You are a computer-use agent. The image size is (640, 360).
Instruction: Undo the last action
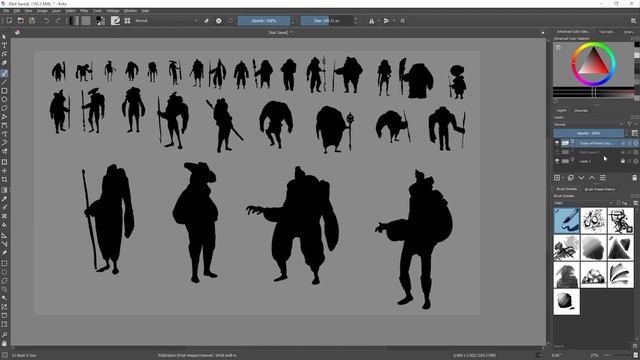pyautogui.click(x=47, y=20)
